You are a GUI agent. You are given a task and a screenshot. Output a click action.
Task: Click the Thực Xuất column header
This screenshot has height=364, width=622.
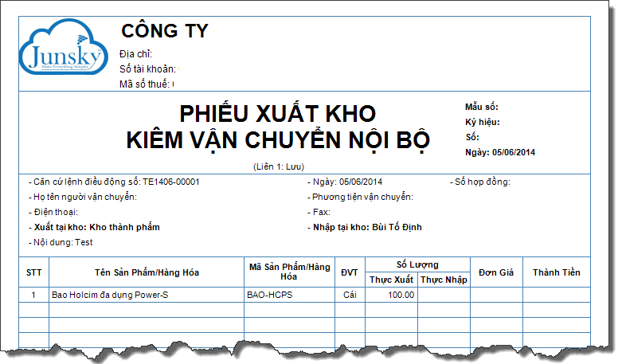click(391, 280)
